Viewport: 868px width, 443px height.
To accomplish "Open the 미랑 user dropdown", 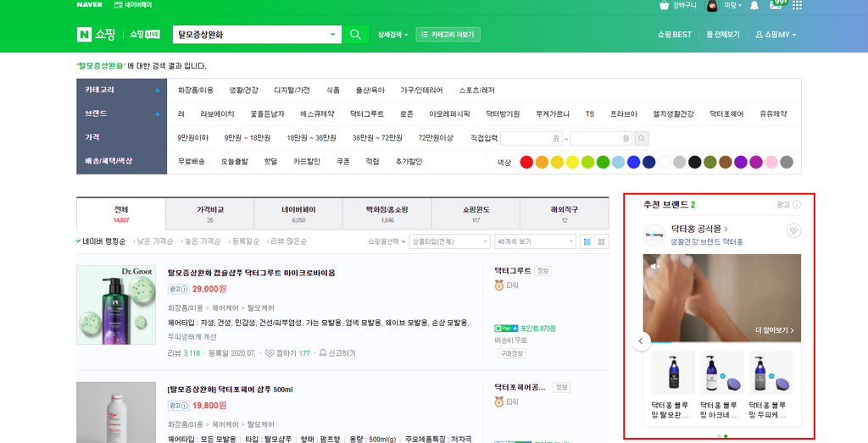I will (x=733, y=6).
